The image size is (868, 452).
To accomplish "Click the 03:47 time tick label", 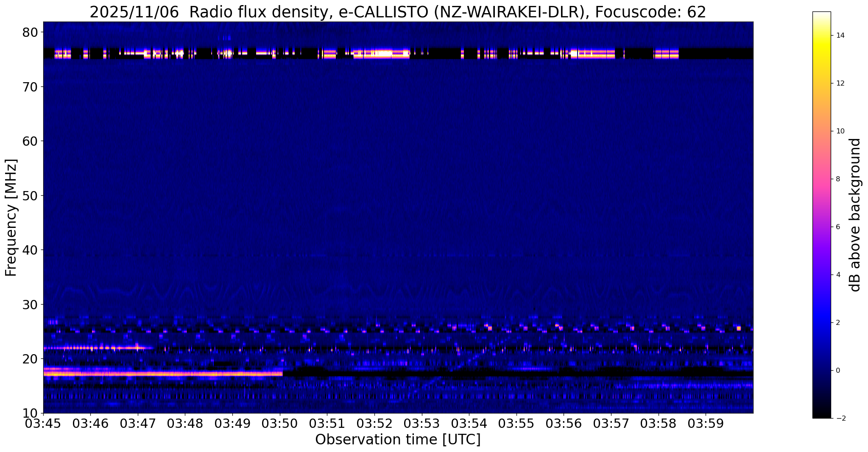I will point(138,424).
